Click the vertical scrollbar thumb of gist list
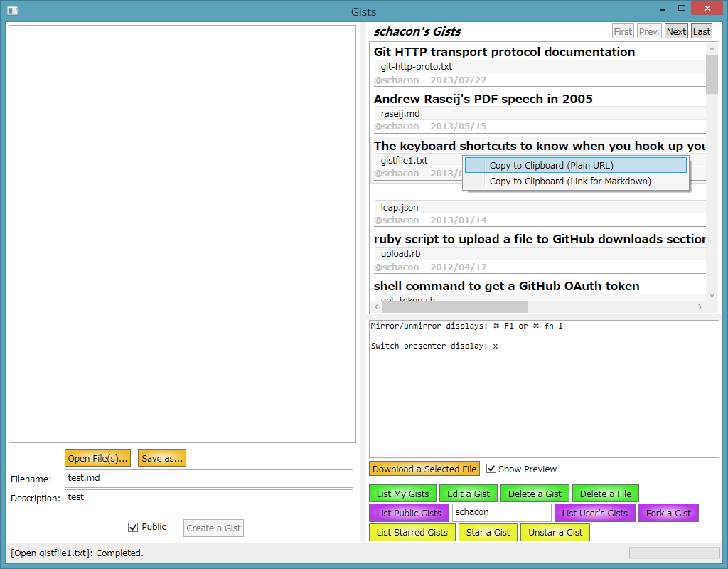 [712, 74]
